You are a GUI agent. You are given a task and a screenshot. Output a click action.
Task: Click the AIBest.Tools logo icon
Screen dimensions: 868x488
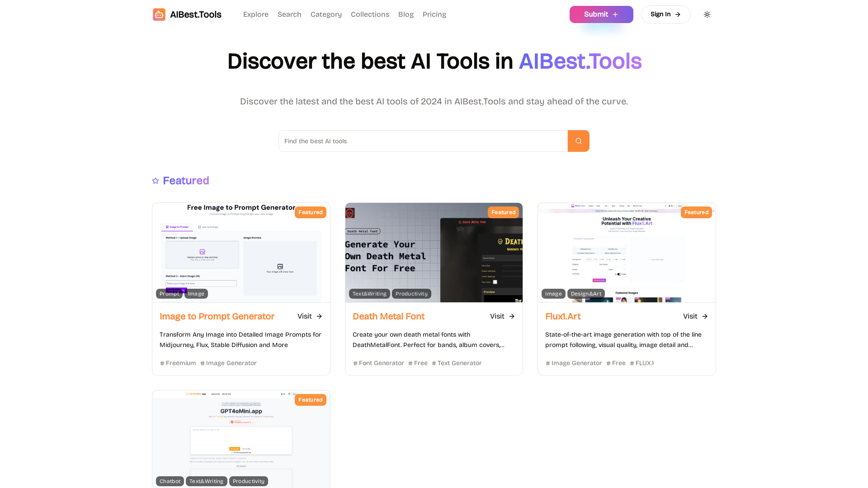point(159,14)
